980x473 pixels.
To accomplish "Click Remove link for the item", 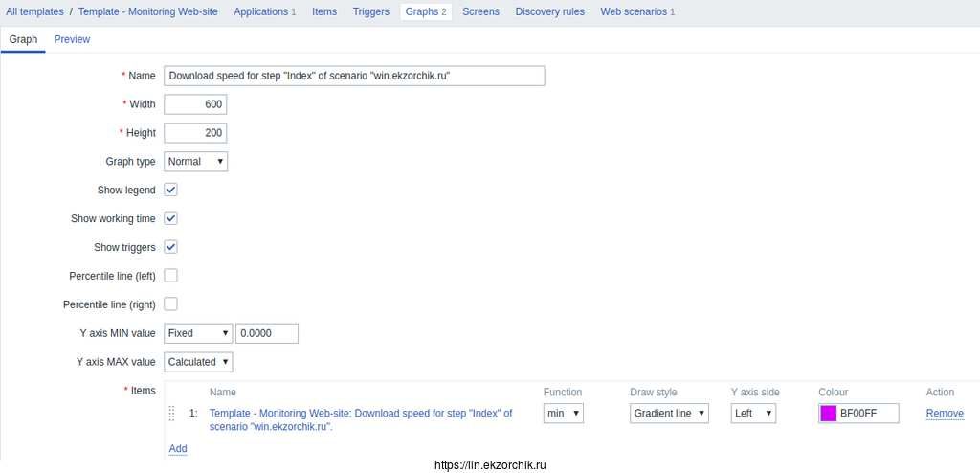I will click(945, 414).
